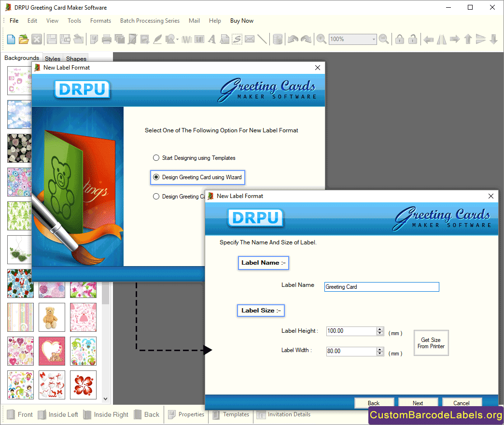504x425 pixels.
Task: Open the Batch Processing Series menu
Action: tap(150, 21)
